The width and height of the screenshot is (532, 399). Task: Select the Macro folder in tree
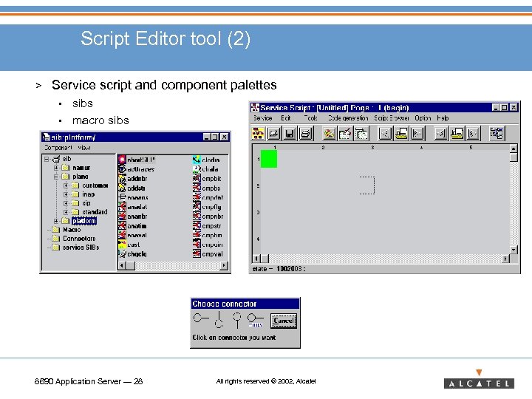pos(72,230)
